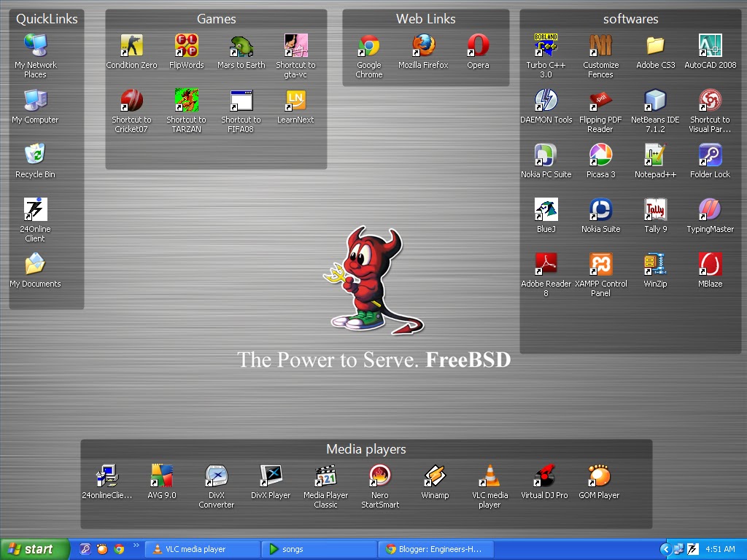747x560 pixels.
Task: Open Shortcut to FIFA08
Action: 241,111
